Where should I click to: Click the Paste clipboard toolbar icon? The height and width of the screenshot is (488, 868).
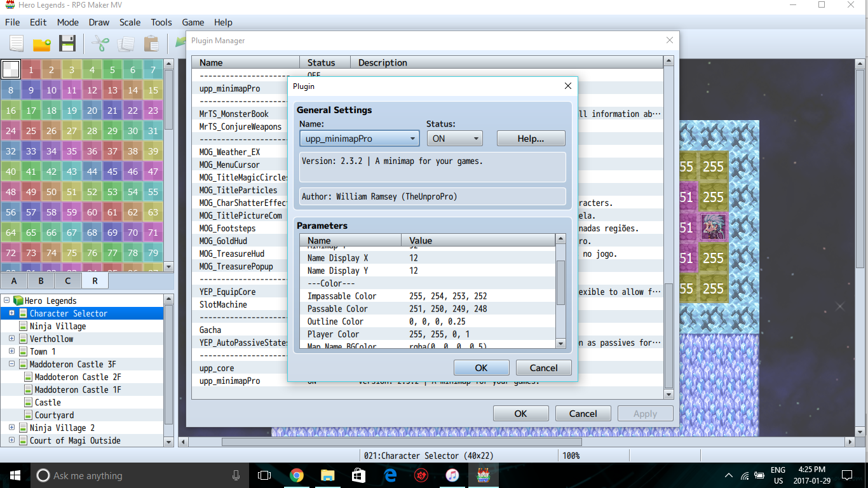pyautogui.click(x=151, y=44)
